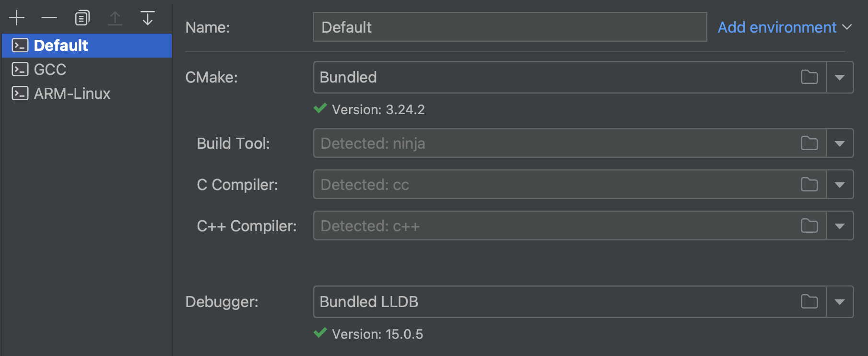Image resolution: width=868 pixels, height=356 pixels.
Task: Copy the selected toolchain using duplicate icon
Action: point(82,18)
